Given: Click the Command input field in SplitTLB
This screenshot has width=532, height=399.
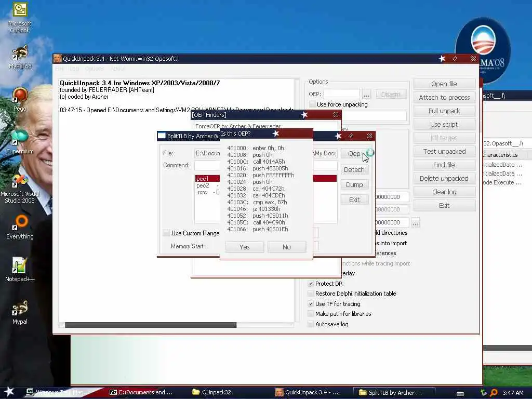Looking at the screenshot, I should [265, 165].
